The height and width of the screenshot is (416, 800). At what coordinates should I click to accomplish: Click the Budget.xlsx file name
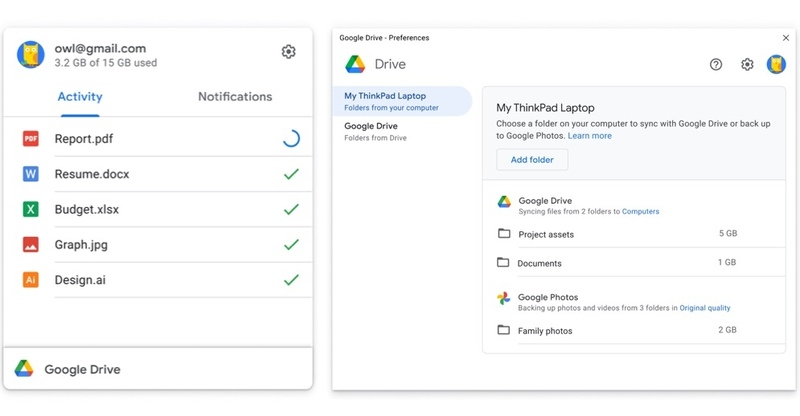(x=87, y=209)
